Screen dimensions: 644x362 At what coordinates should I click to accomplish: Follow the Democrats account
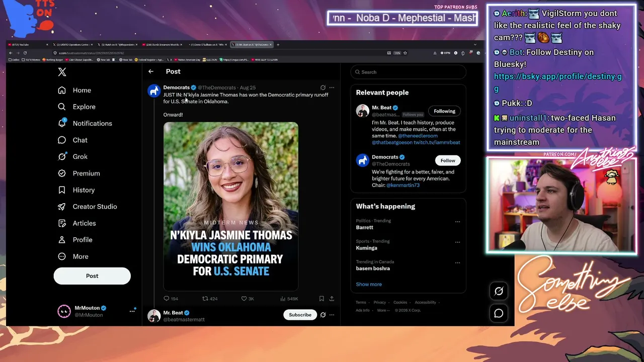click(448, 160)
